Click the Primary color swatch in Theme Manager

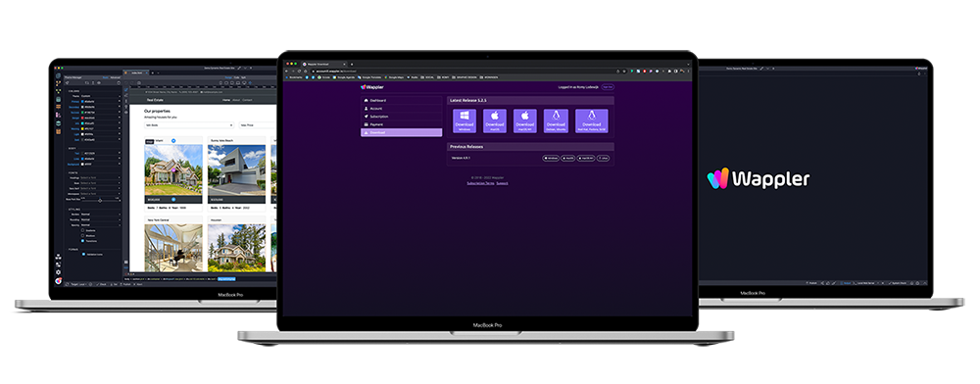click(x=83, y=101)
